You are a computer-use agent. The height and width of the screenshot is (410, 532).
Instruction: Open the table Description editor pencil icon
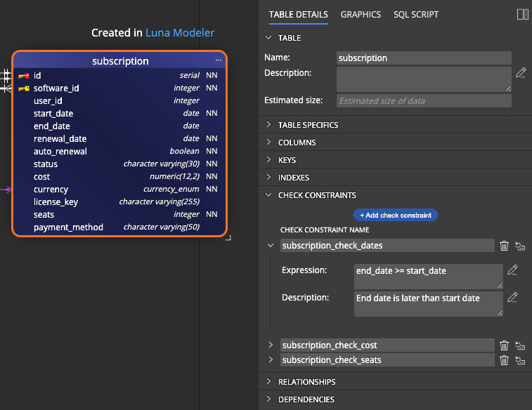[521, 72]
